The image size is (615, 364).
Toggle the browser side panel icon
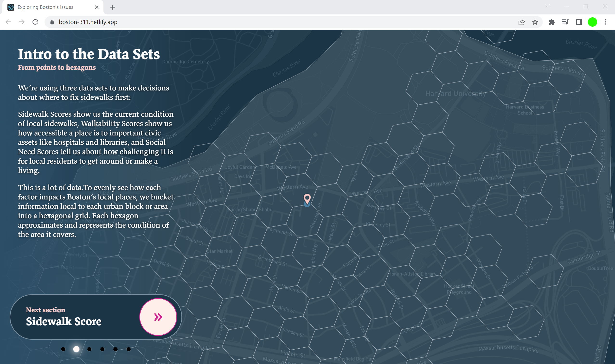coord(579,22)
